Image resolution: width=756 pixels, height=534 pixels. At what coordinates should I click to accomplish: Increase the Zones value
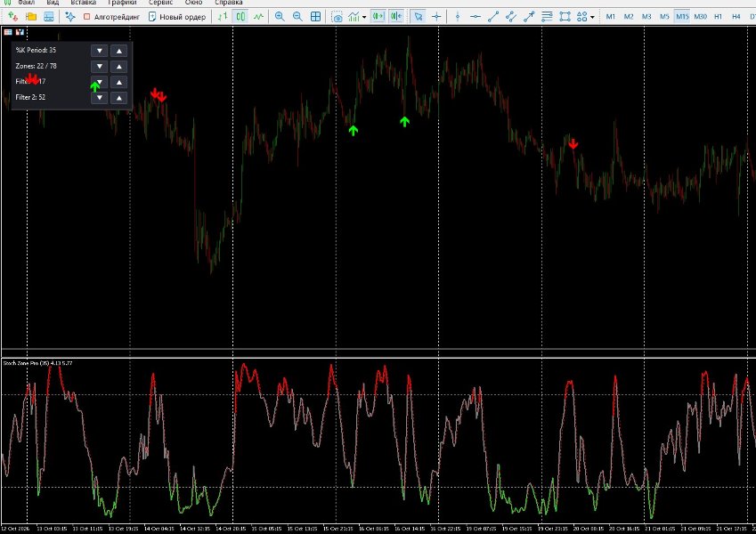(x=119, y=67)
